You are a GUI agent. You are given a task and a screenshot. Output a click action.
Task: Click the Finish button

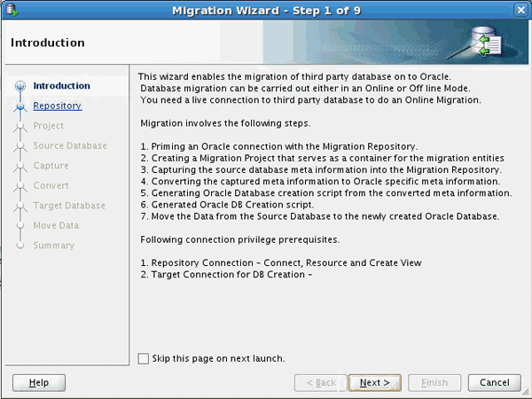point(434,382)
